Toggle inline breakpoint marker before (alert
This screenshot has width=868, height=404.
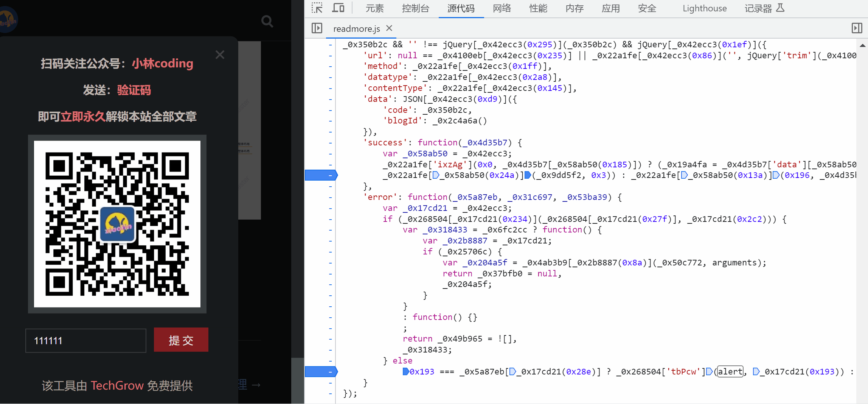tap(710, 371)
